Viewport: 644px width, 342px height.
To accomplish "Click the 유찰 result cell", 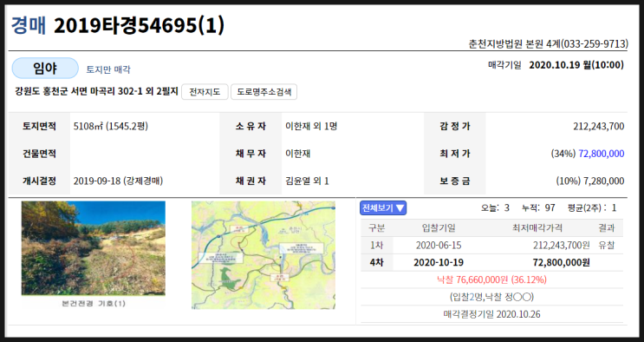I will pos(607,246).
